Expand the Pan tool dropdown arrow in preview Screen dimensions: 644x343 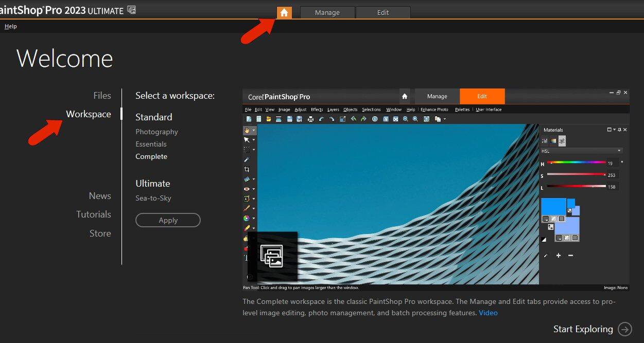coord(254,131)
